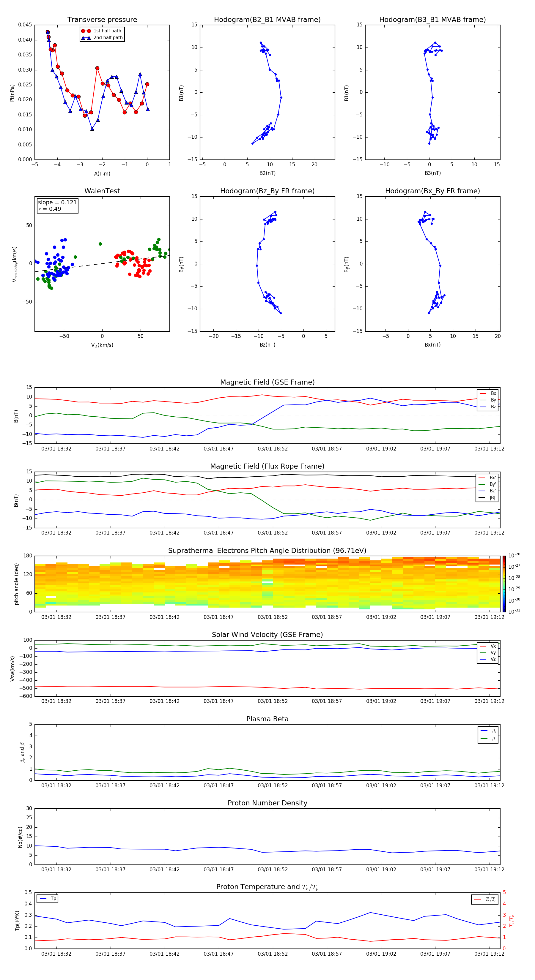Click 'By(nT)' label of Bx_By hodogram
This screenshot has height=980, width=535.
tap(347, 264)
